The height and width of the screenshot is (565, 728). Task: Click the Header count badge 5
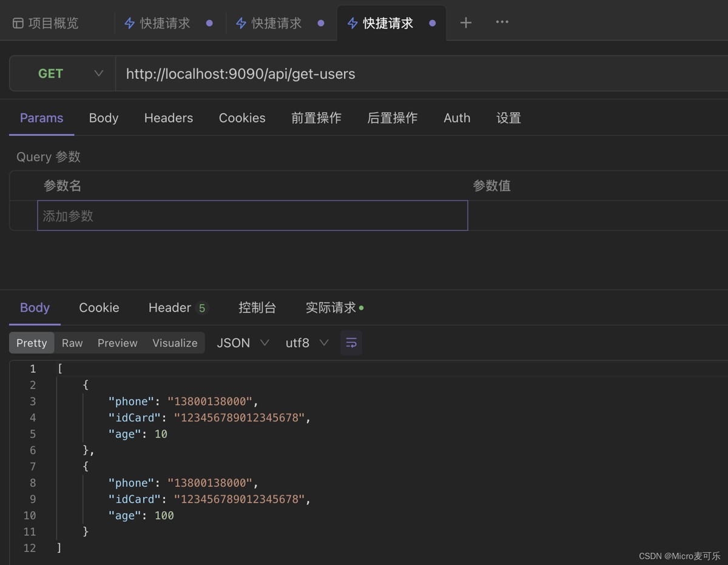point(202,308)
